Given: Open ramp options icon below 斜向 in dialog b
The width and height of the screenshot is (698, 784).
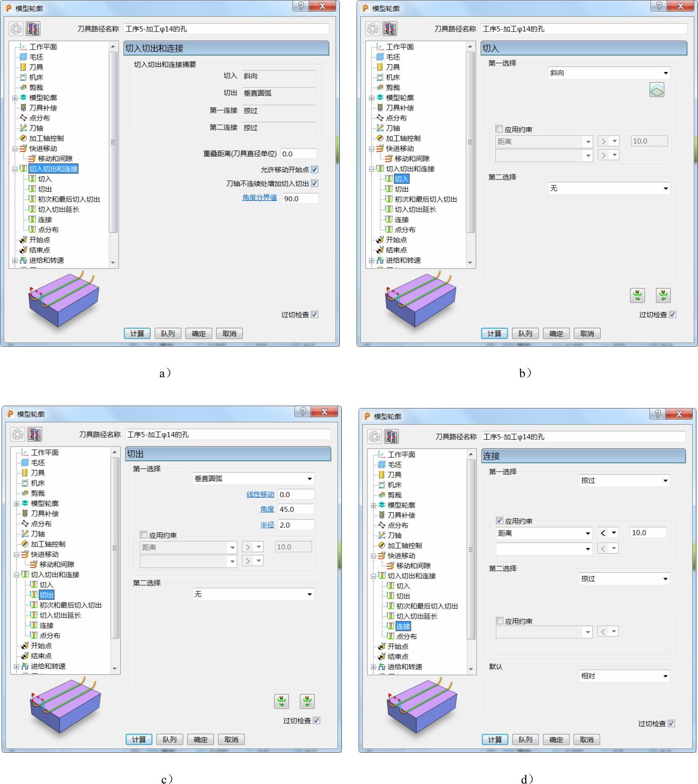Looking at the screenshot, I should (x=657, y=90).
